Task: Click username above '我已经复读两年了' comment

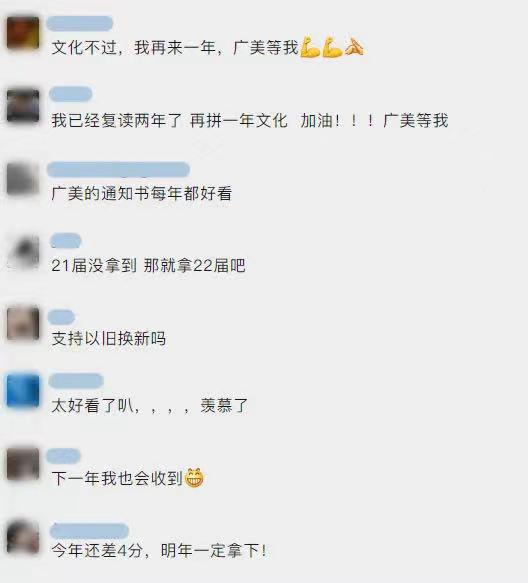Action: 71,94
